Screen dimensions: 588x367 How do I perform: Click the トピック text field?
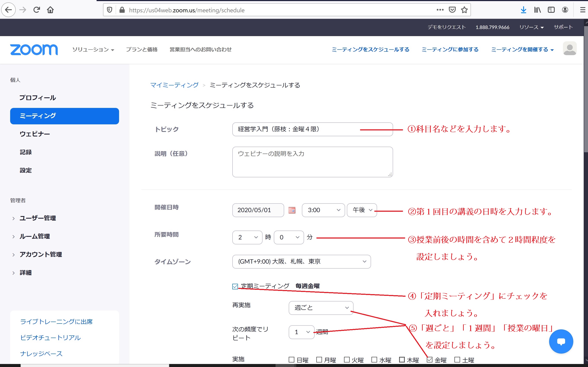point(312,129)
